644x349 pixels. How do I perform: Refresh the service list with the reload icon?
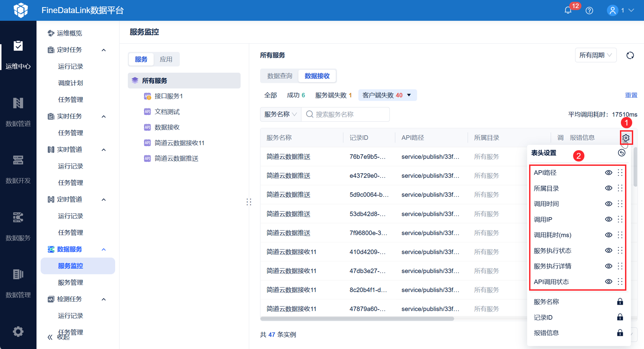pyautogui.click(x=630, y=55)
